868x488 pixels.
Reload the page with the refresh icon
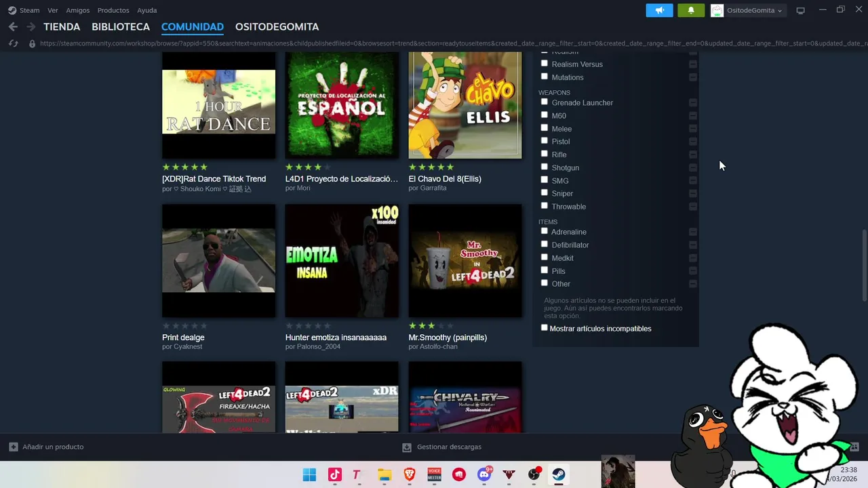click(13, 43)
